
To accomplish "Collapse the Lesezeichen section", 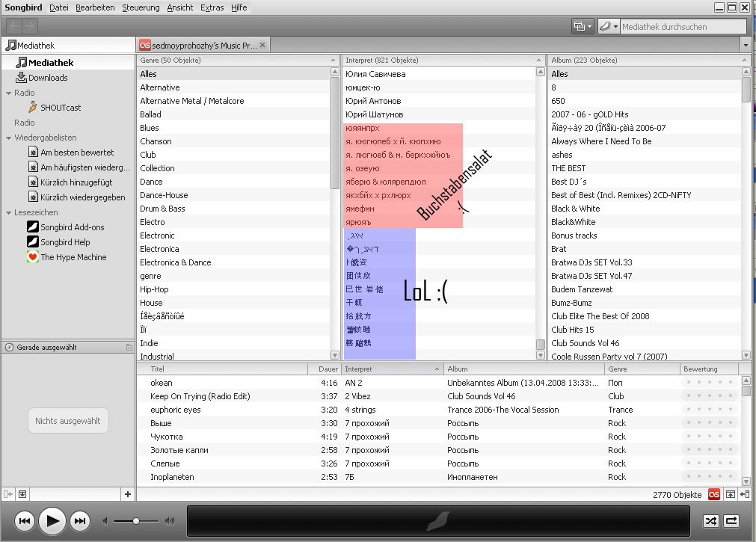I will point(9,212).
